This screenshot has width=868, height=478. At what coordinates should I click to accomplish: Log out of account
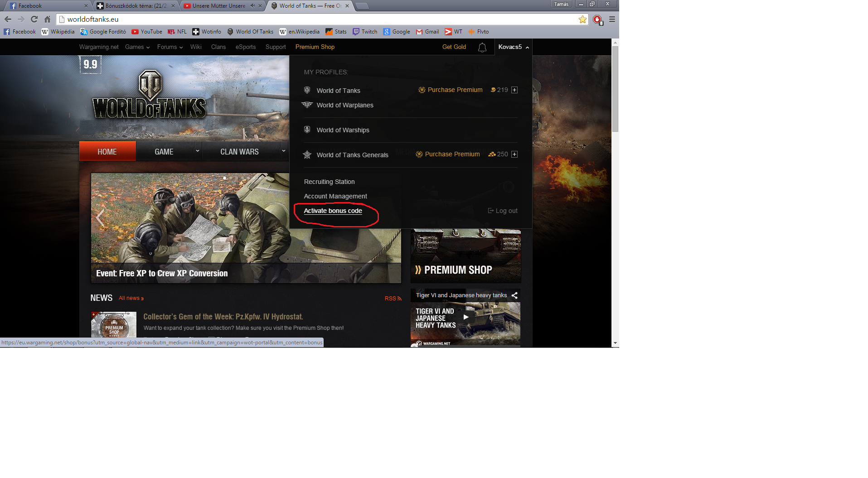[x=503, y=211]
